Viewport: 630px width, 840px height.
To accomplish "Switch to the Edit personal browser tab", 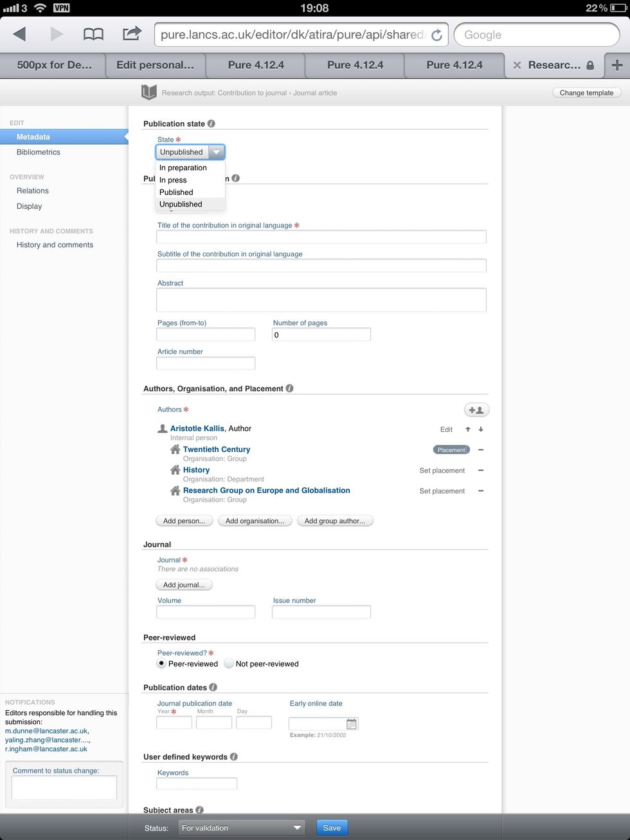I will click(x=156, y=65).
